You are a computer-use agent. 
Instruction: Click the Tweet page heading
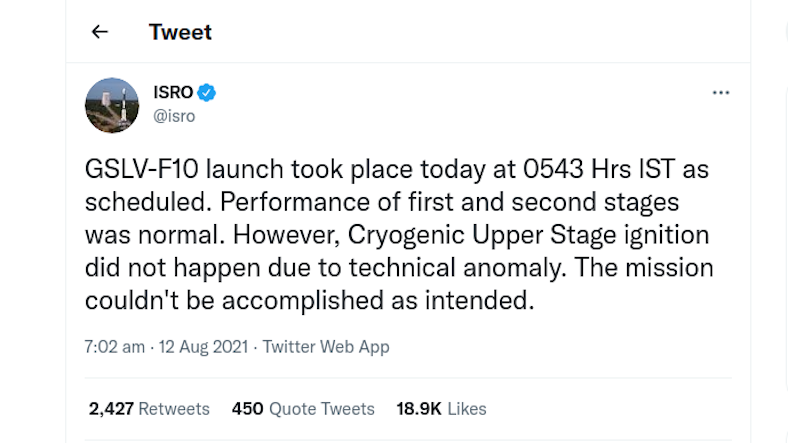coord(180,32)
